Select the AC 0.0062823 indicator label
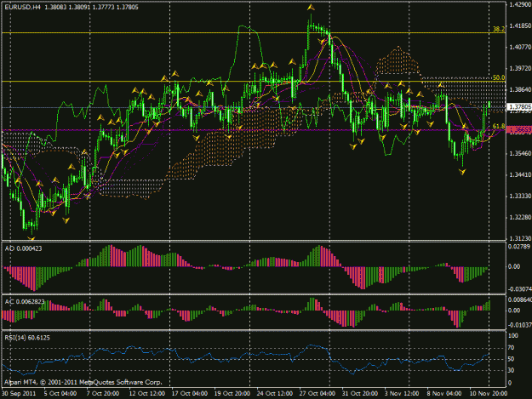This screenshot has width=532, height=399. (25, 302)
